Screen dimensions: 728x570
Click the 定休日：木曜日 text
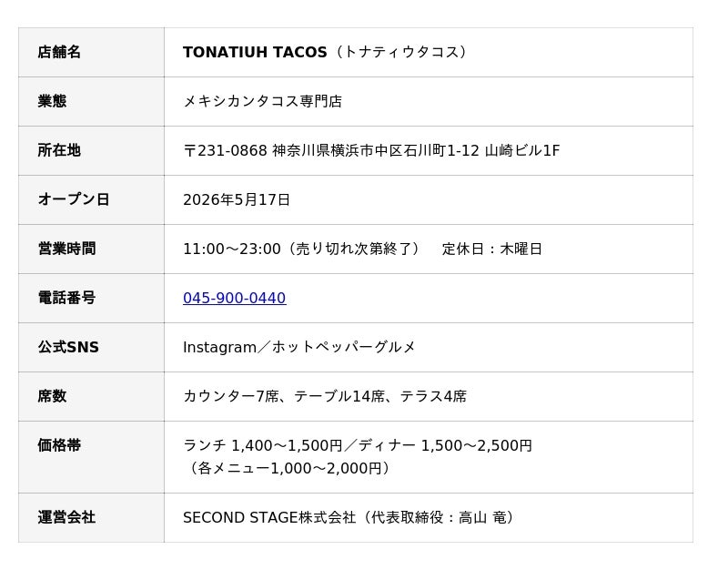point(491,249)
